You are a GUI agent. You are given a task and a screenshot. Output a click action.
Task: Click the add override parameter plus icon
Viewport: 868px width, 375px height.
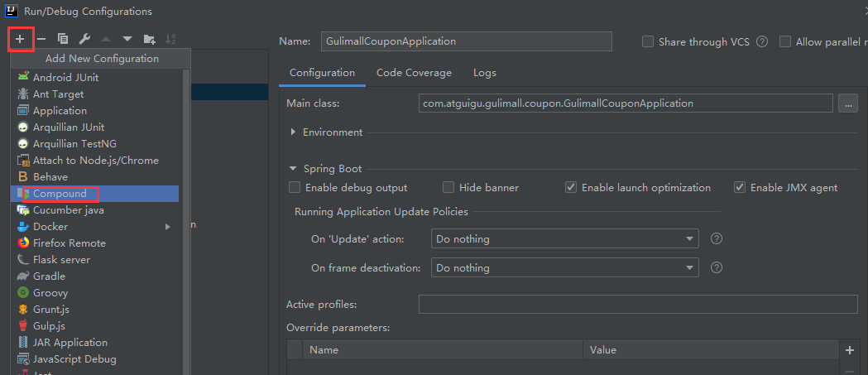849,350
